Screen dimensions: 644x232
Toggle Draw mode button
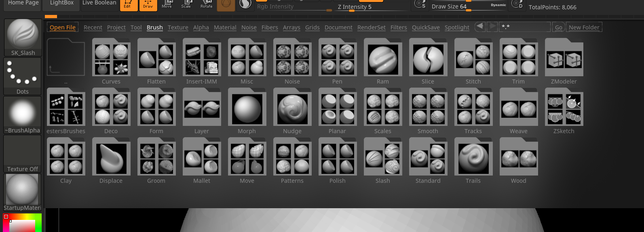point(148,5)
